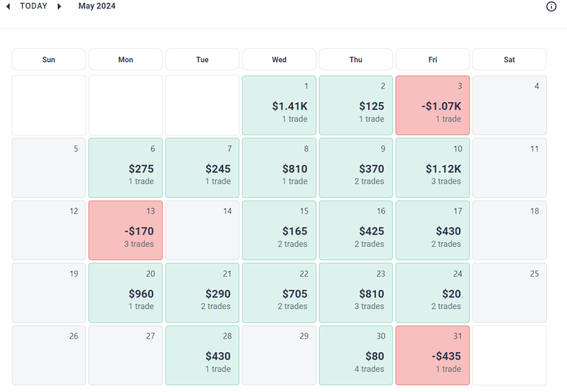Screen dimensions: 567x392
Task: Select the empty May 25 cell
Action: click(509, 293)
